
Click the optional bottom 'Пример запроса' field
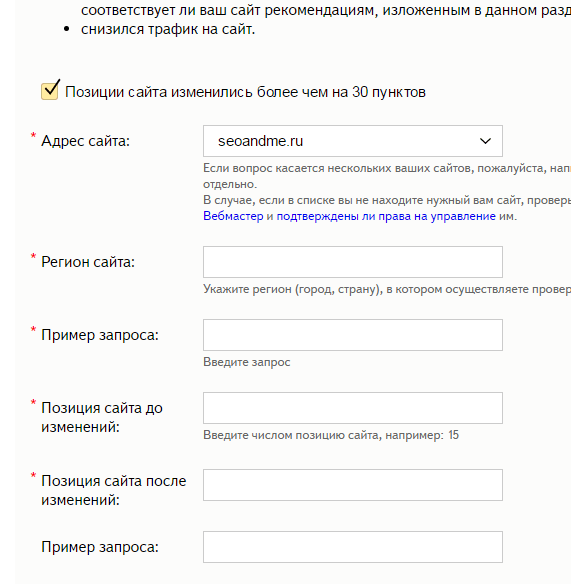pos(353,547)
